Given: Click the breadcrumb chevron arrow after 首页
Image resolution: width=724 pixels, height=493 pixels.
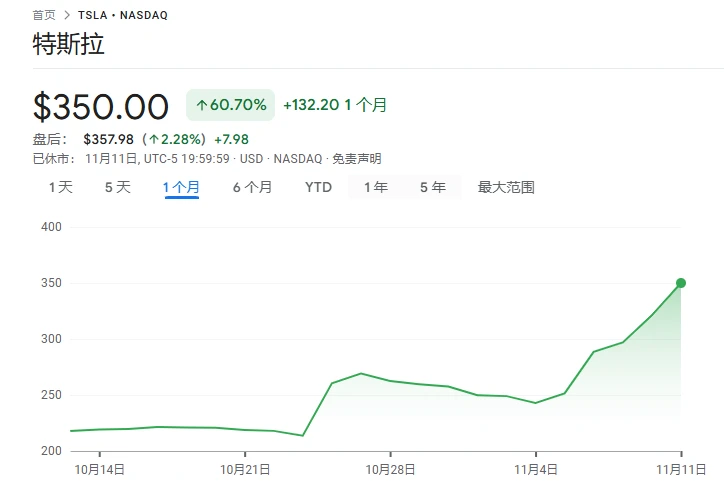Looking at the screenshot, I should pos(66,15).
